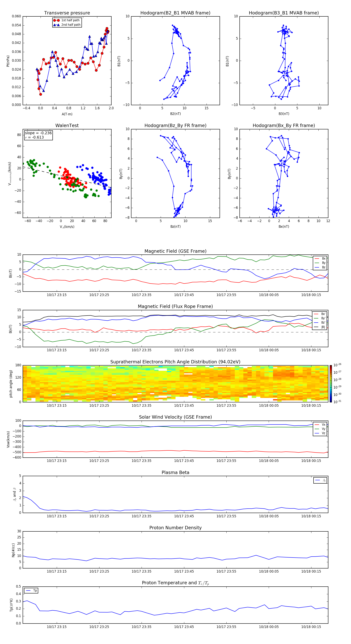Click the "Solar Wind Velocity (GSE Frame)" title
Image resolution: width=351 pixels, height=644 pixels.
pyautogui.click(x=175, y=417)
